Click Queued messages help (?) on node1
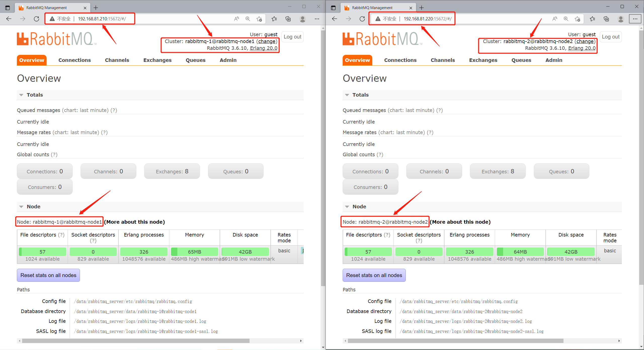Image resolution: width=644 pixels, height=350 pixels. [x=114, y=110]
